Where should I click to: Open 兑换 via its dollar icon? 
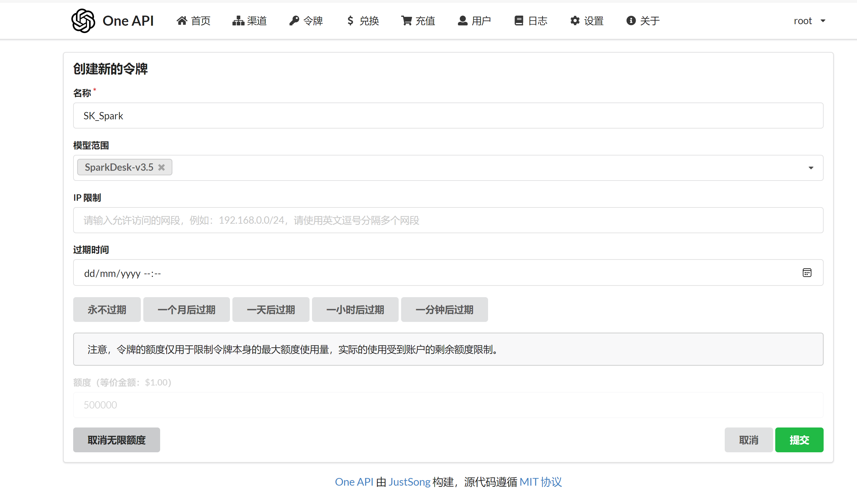coord(350,21)
